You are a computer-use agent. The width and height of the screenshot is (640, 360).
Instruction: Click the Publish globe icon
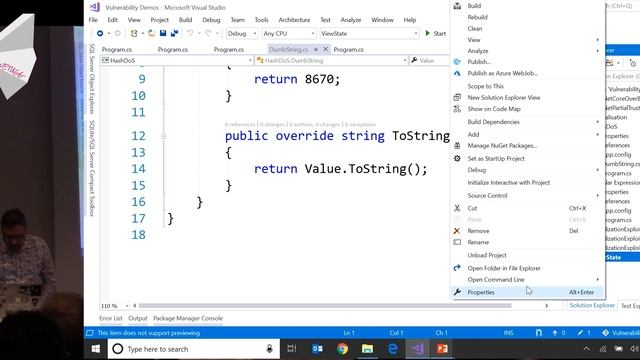pos(457,62)
